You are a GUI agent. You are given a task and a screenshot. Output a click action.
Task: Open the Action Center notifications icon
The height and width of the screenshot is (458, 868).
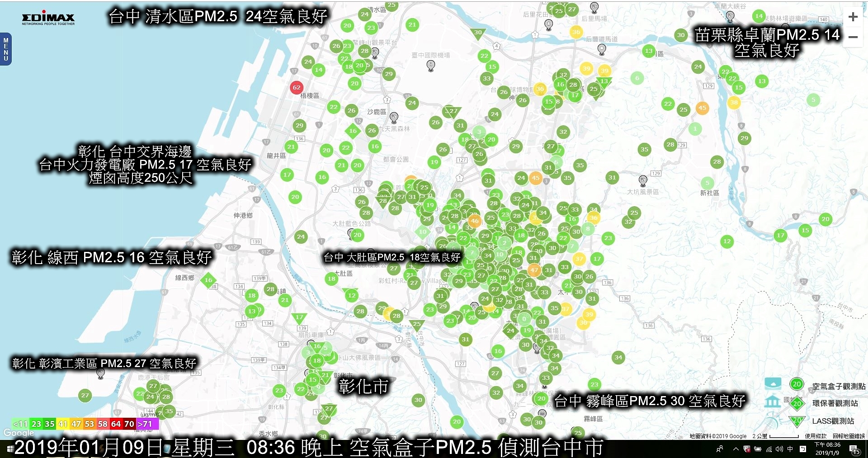pyautogui.click(x=854, y=449)
